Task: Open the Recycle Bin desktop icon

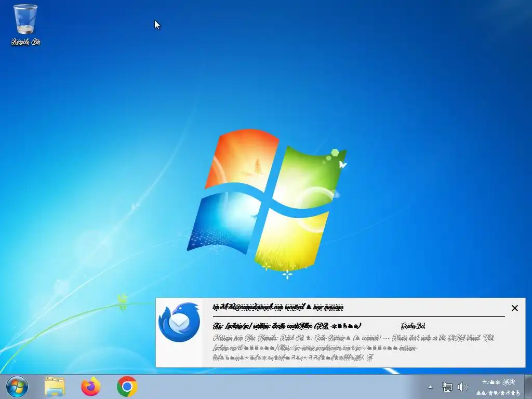Action: 25,25
